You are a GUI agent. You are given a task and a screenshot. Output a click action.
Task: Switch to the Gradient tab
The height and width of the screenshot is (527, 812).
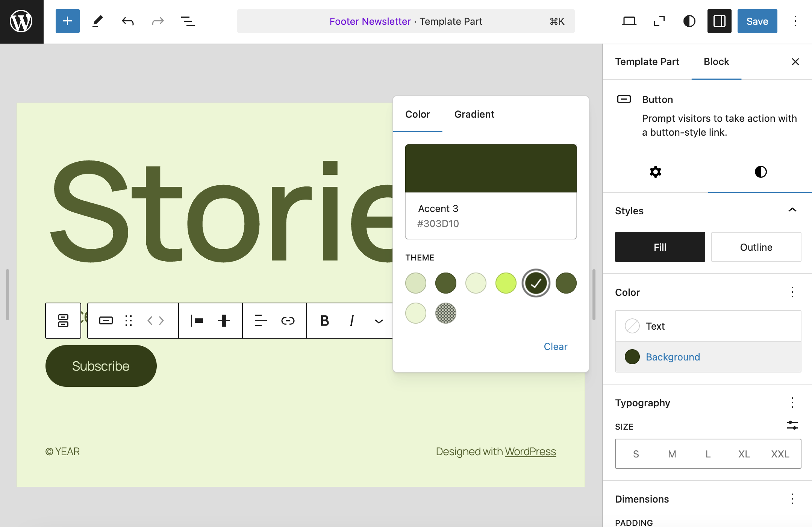click(x=474, y=114)
